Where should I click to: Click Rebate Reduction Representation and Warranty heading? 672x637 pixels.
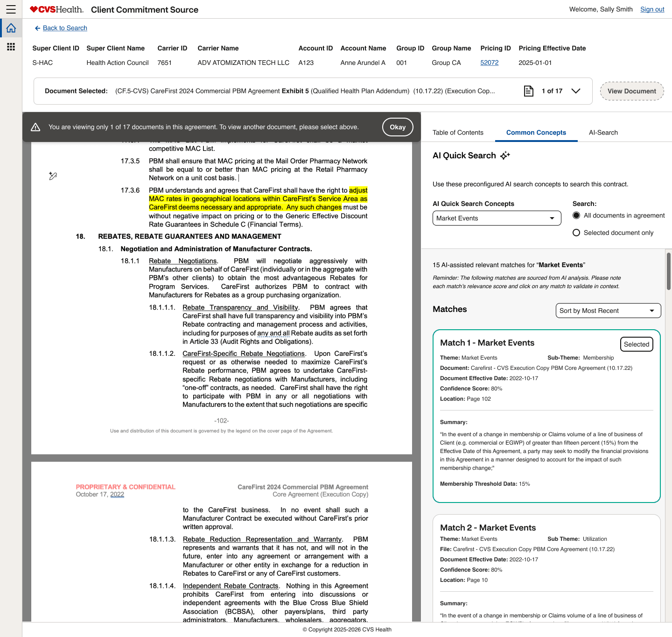point(262,539)
